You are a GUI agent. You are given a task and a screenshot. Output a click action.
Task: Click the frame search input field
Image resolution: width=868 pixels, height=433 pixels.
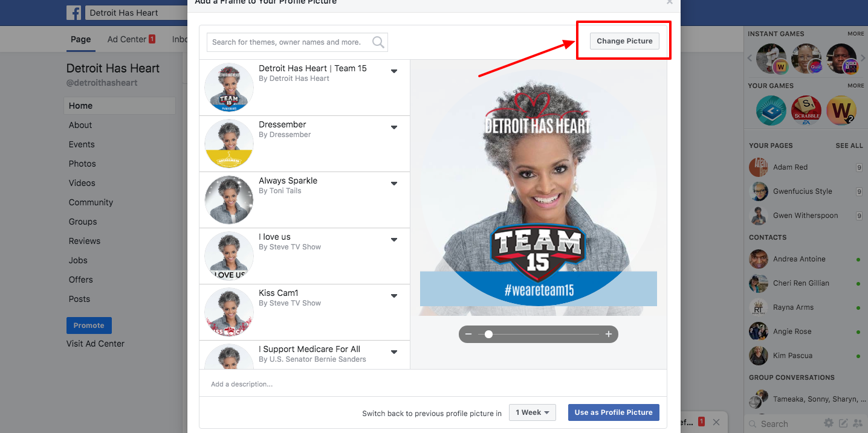click(x=297, y=42)
